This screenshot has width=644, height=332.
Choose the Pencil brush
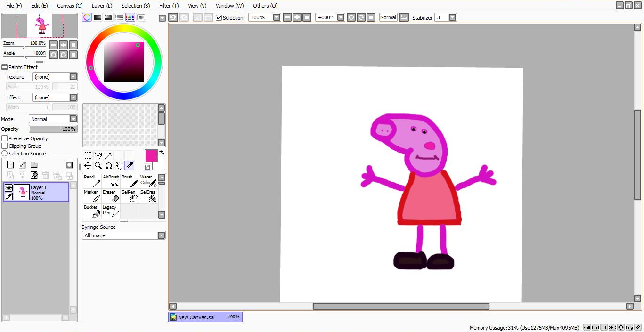click(92, 181)
